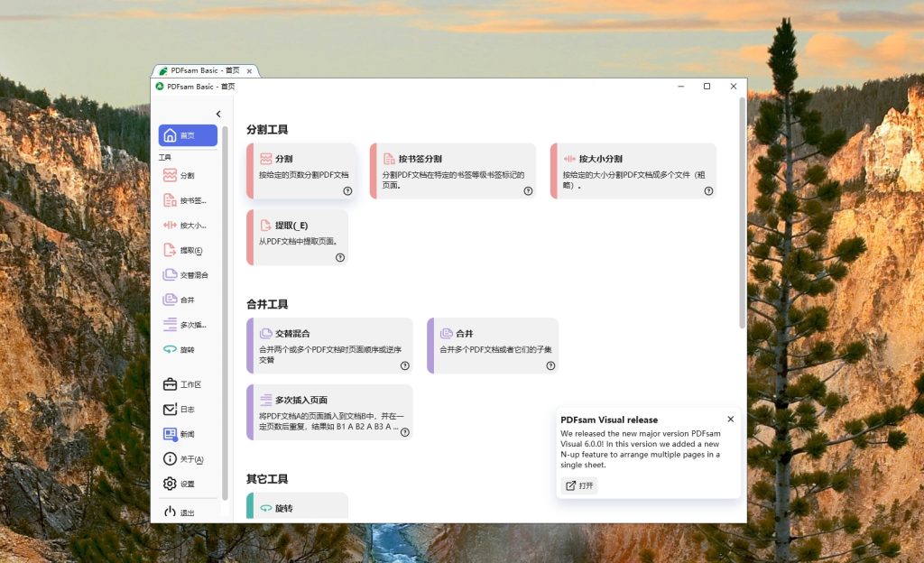Click 打开 button in release notification
The image size is (924, 563).
579,485
